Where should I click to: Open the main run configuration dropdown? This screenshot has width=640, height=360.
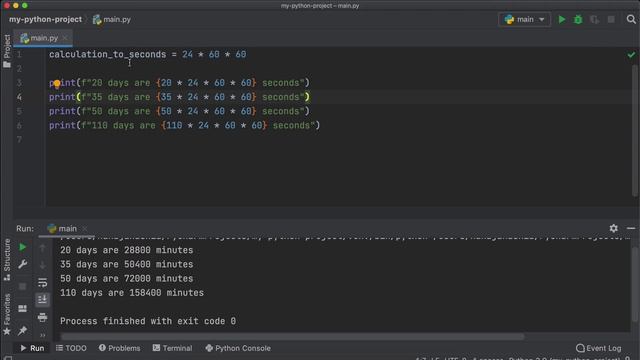[524, 20]
